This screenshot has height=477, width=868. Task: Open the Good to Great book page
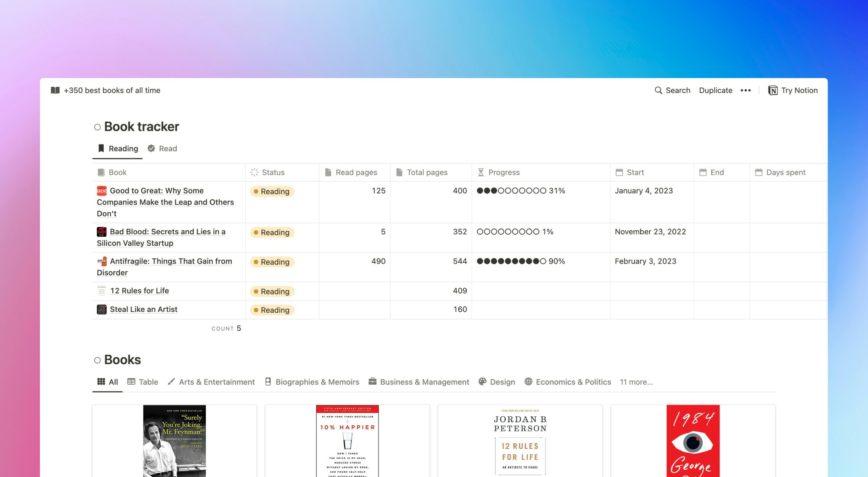pos(165,202)
